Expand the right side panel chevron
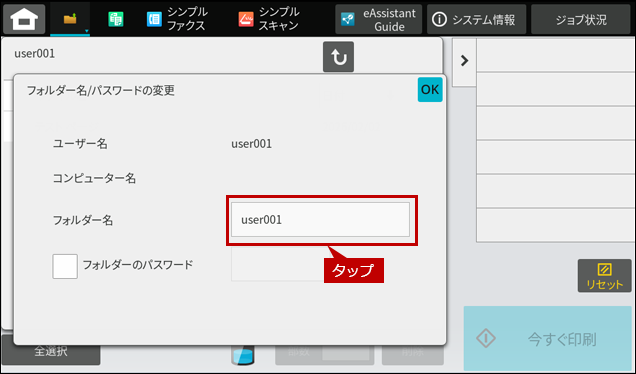This screenshot has height=374, width=636. [x=464, y=61]
